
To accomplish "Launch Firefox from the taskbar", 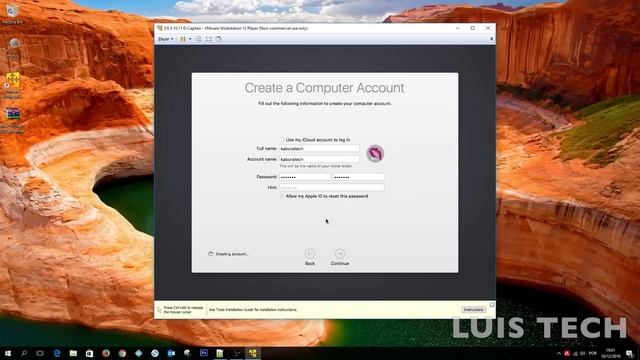I will pos(106,353).
